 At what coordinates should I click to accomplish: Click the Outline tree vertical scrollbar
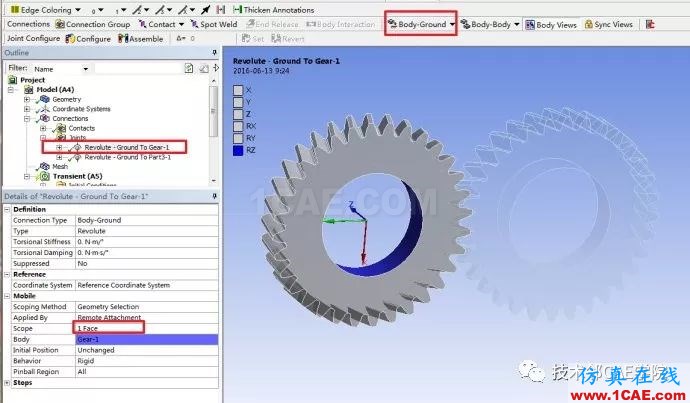click(213, 111)
